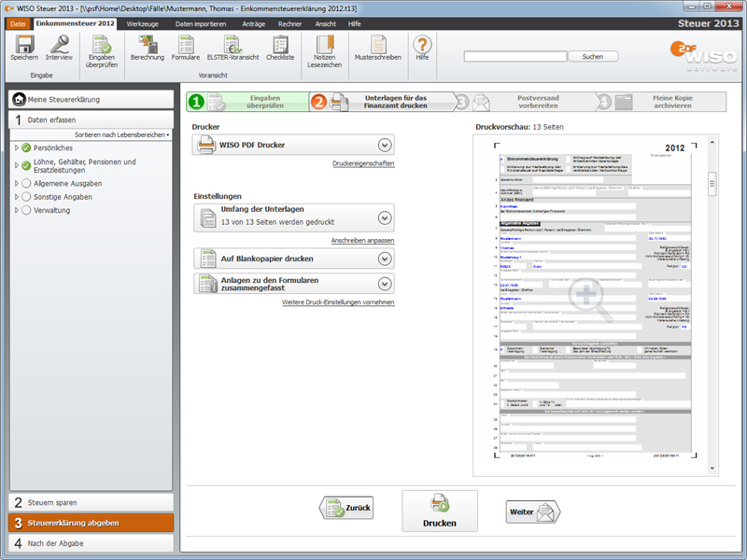Viewport: 747px width, 560px height.
Task: Expand Löhne, Gehälter, Pensionen node
Action: 17,166
